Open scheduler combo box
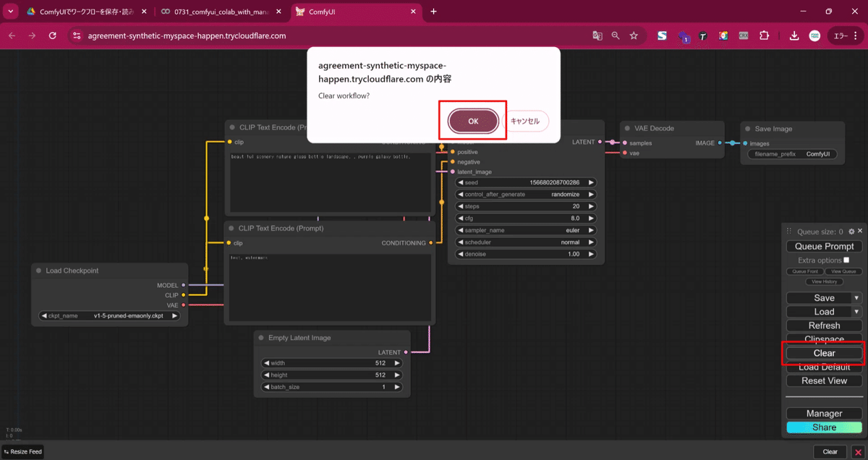The width and height of the screenshot is (868, 460). tap(526, 242)
